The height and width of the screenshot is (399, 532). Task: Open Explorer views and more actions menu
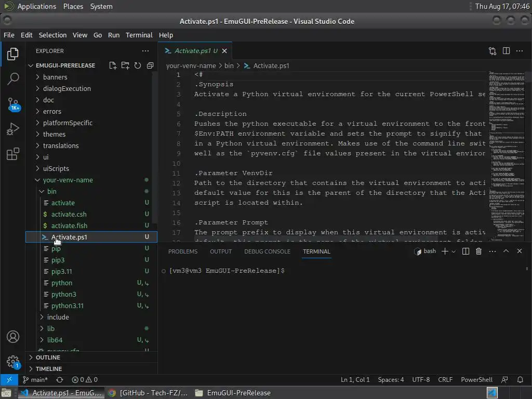(145, 51)
